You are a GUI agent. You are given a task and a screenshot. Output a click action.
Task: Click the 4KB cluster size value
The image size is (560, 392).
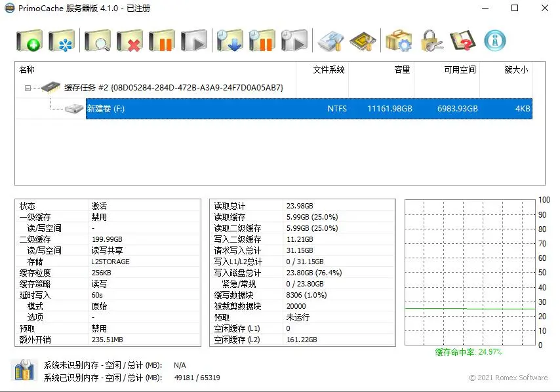523,109
